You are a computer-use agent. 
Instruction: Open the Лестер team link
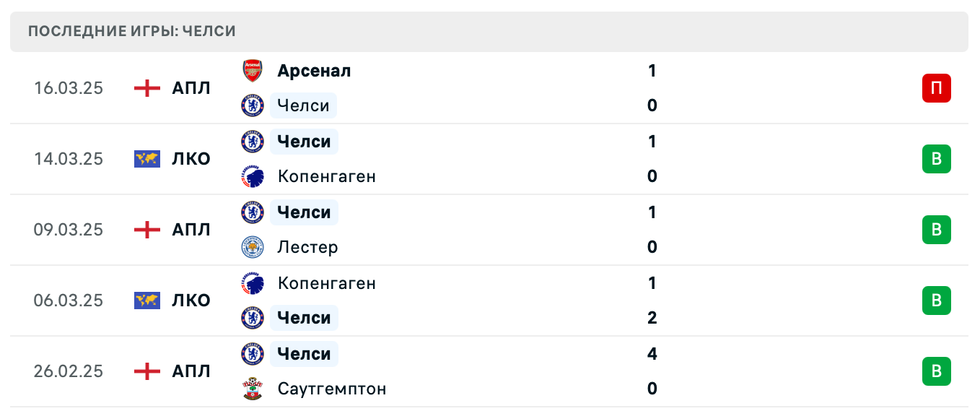(307, 247)
